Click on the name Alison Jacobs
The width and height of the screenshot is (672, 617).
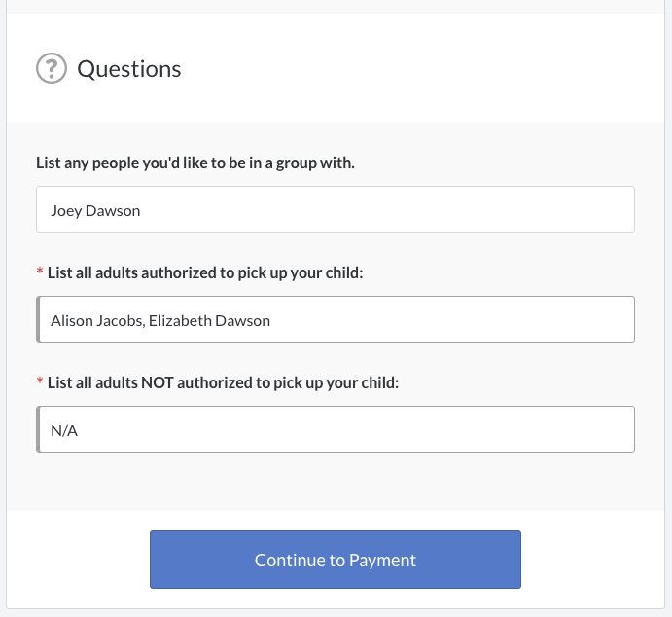[x=96, y=320]
